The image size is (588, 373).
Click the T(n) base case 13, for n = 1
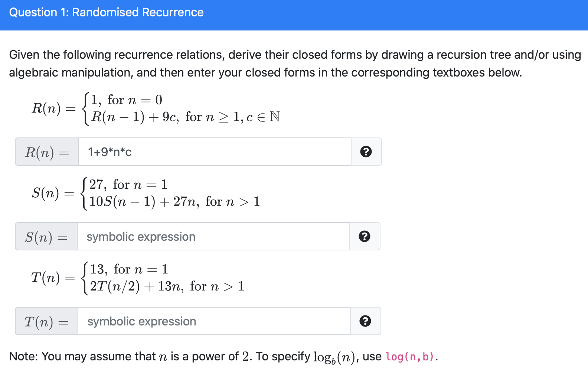(129, 269)
